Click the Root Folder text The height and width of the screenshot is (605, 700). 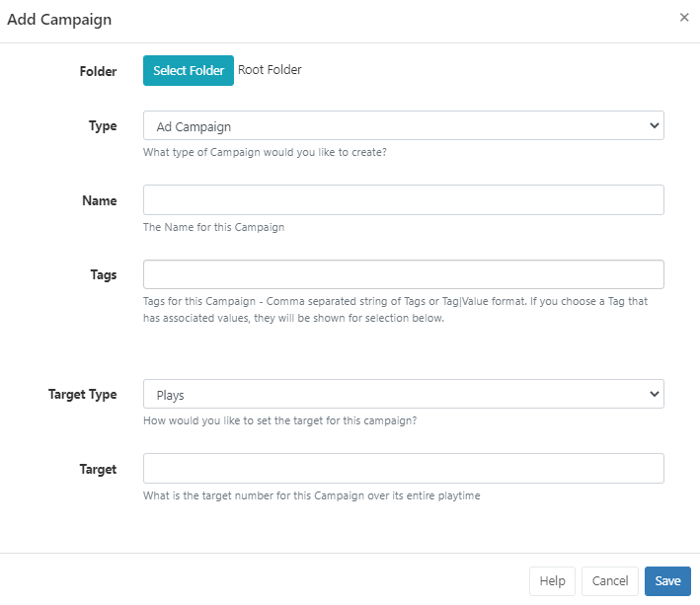pyautogui.click(x=270, y=70)
